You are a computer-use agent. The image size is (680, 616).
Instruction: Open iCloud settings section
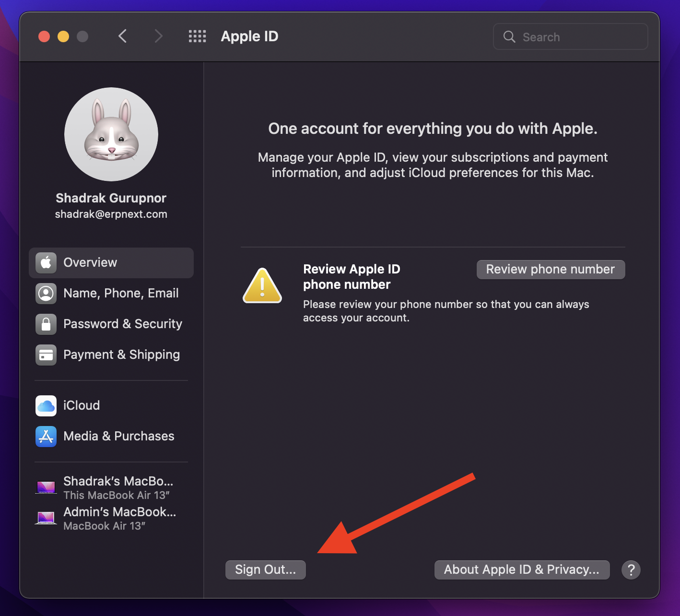pyautogui.click(x=111, y=406)
